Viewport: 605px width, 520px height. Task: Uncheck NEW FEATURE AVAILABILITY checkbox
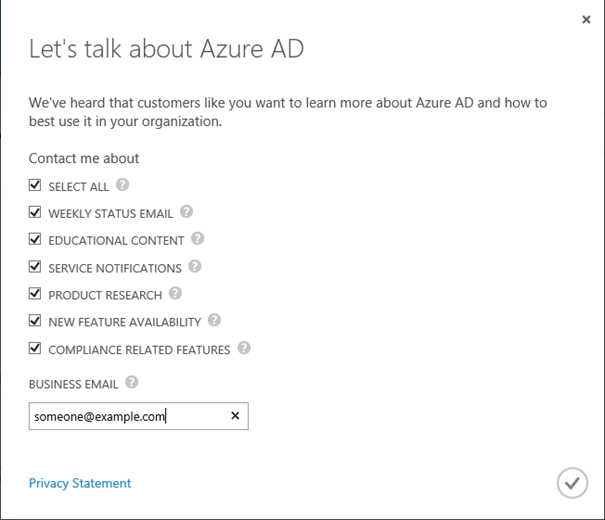[35, 322]
